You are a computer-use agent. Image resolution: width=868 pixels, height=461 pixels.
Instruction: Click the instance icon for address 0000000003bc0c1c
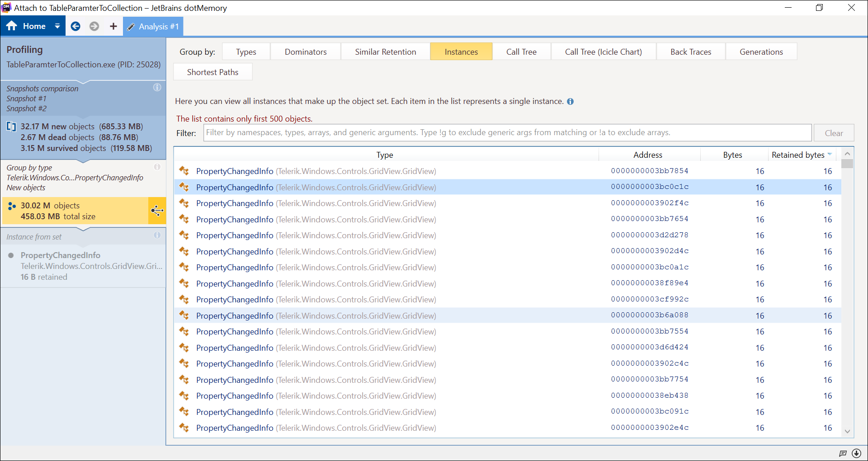coord(184,187)
